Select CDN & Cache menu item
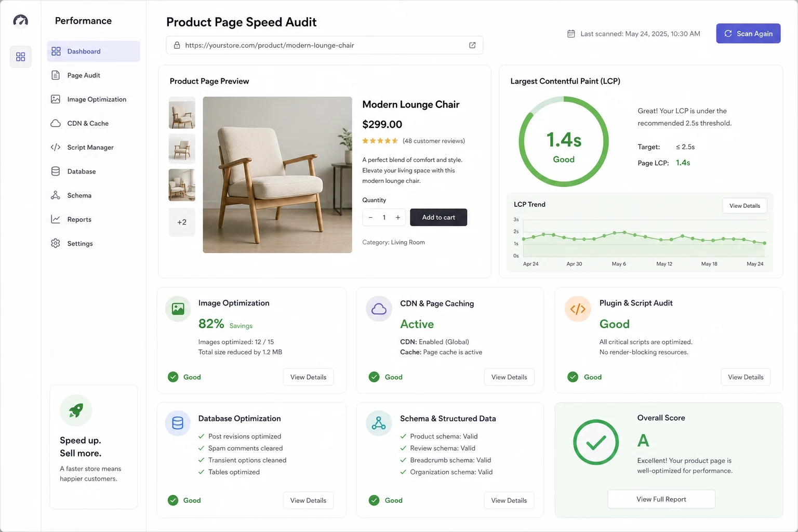This screenshot has width=798, height=532. [94, 123]
